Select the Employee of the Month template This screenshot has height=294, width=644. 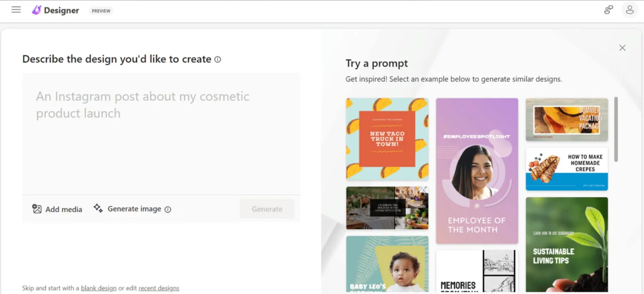click(477, 171)
